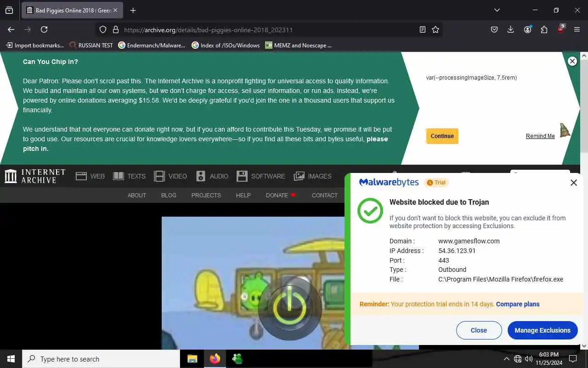This screenshot has width=588, height=368.
Task: Open Index of /ISOs/Windows bookmark
Action: [226, 45]
